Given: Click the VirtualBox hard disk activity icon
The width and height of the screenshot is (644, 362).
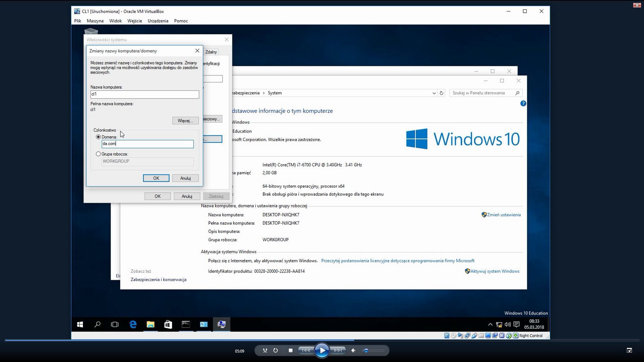Looking at the screenshot, I should pos(446,336).
